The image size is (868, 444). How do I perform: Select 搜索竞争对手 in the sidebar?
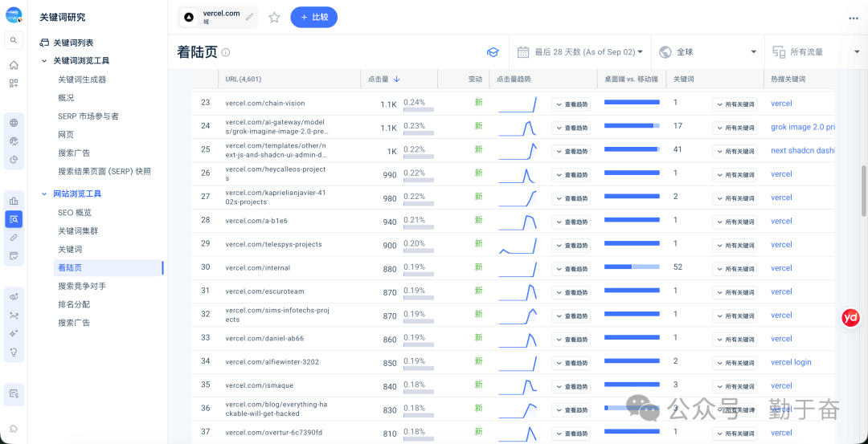82,286
